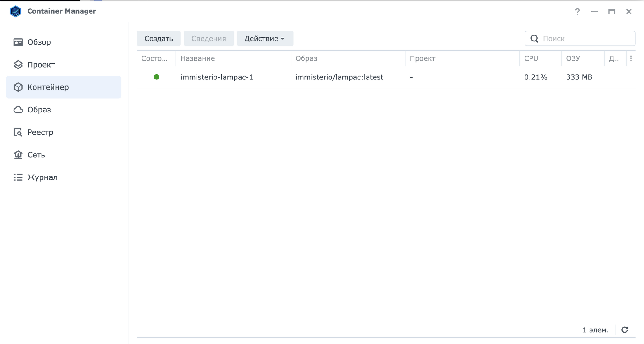Click the refresh icon at bottom right
Screen dimensions: 644x344
click(x=625, y=330)
